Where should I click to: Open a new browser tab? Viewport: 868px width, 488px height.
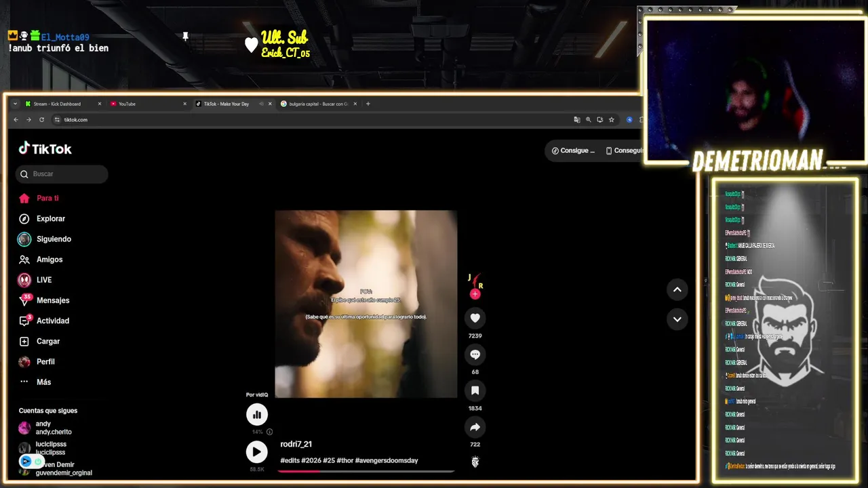click(368, 104)
